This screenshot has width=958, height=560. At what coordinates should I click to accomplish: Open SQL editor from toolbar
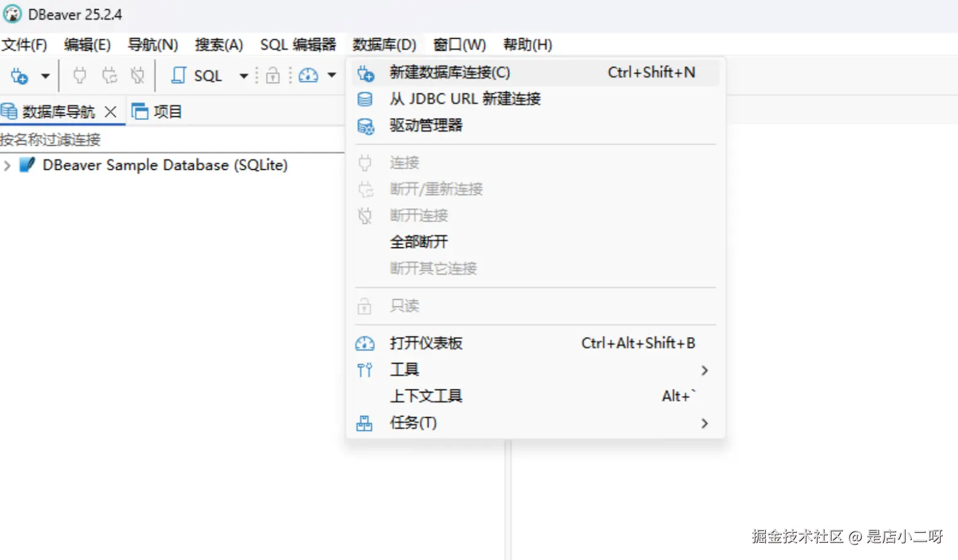pos(196,76)
